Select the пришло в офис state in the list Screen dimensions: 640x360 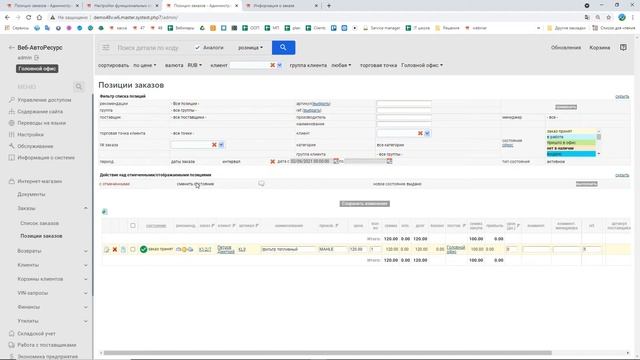(x=571, y=142)
